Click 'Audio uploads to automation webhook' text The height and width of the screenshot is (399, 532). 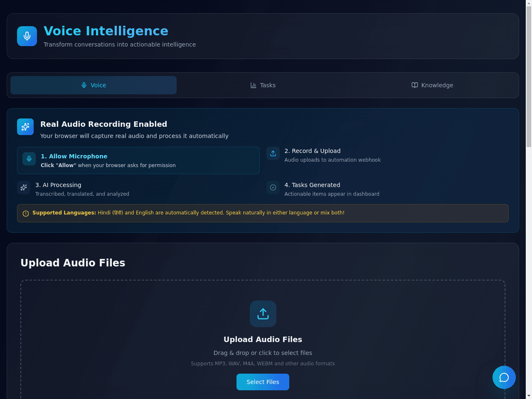coord(332,160)
